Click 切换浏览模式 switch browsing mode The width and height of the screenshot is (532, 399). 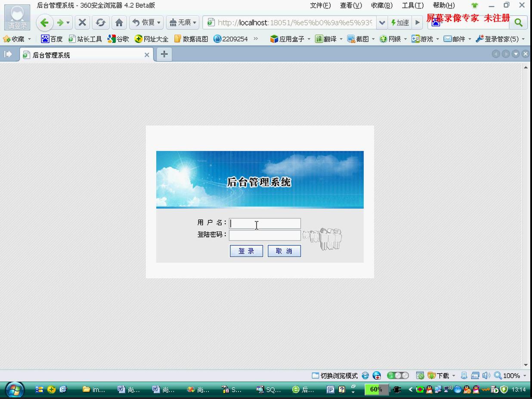point(334,376)
